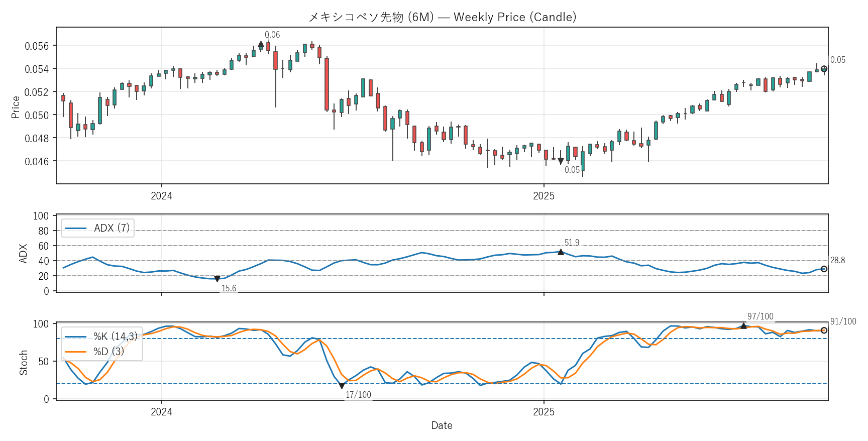Click the 28.8 ADX value annotation
The width and height of the screenshot is (868, 441).
(x=837, y=260)
